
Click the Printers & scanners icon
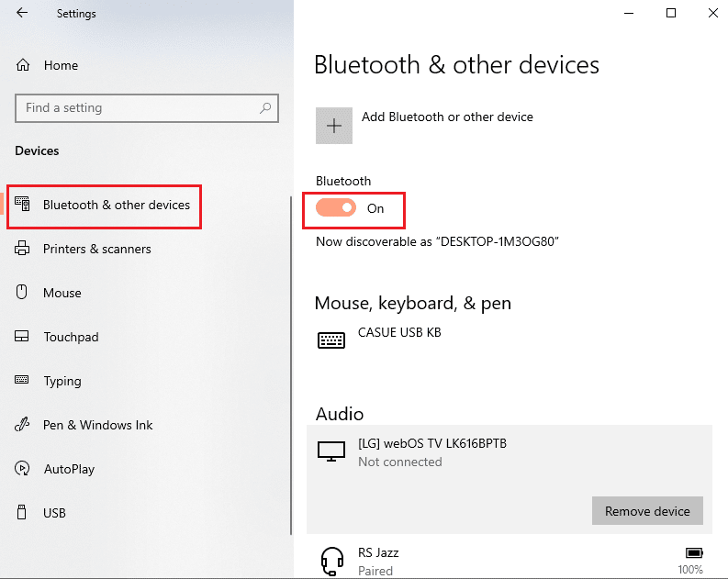click(x=23, y=249)
